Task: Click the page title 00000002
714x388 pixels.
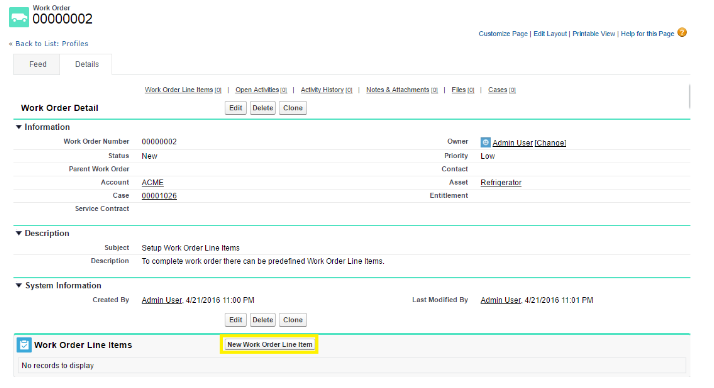Action: click(x=62, y=19)
